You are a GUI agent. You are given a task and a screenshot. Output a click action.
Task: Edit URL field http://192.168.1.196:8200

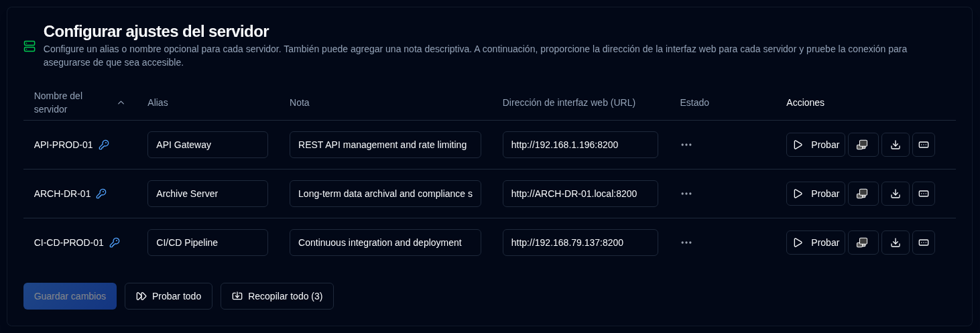coord(580,145)
